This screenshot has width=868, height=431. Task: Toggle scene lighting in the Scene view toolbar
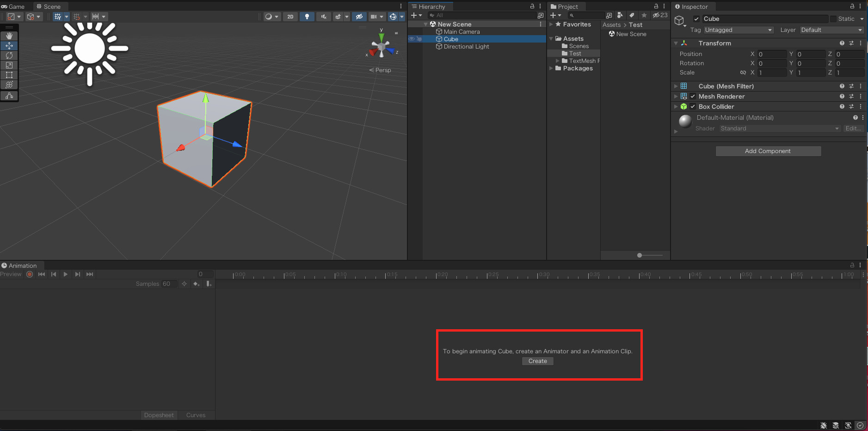[x=307, y=17]
